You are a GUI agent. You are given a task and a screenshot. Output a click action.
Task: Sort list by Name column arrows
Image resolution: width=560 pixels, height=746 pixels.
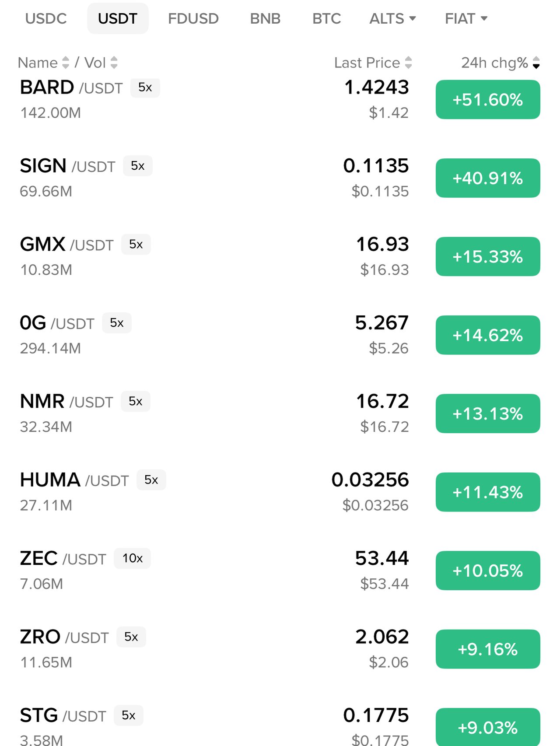coord(66,63)
